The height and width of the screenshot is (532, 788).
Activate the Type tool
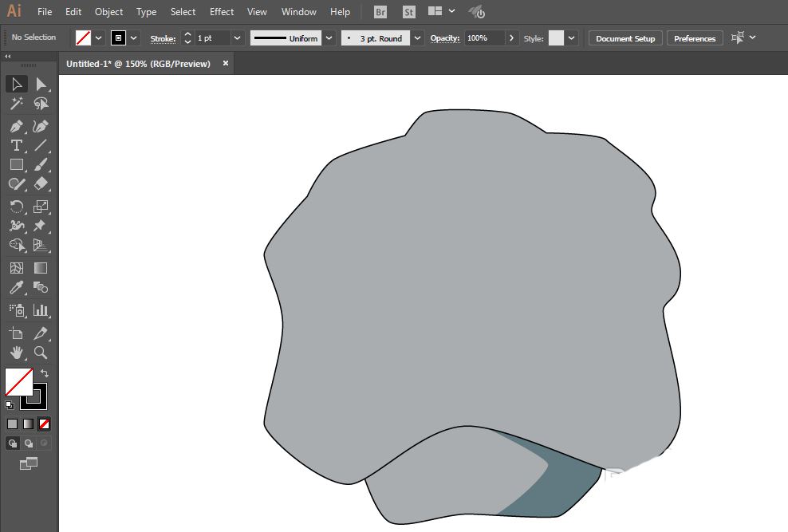pyautogui.click(x=16, y=145)
